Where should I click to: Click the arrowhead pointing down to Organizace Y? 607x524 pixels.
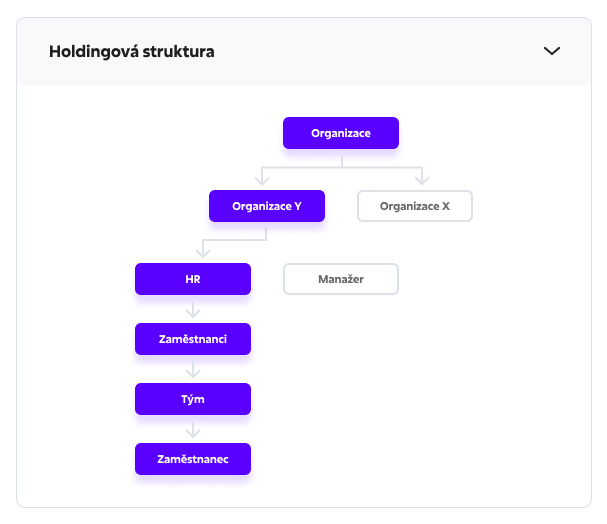pos(262,179)
